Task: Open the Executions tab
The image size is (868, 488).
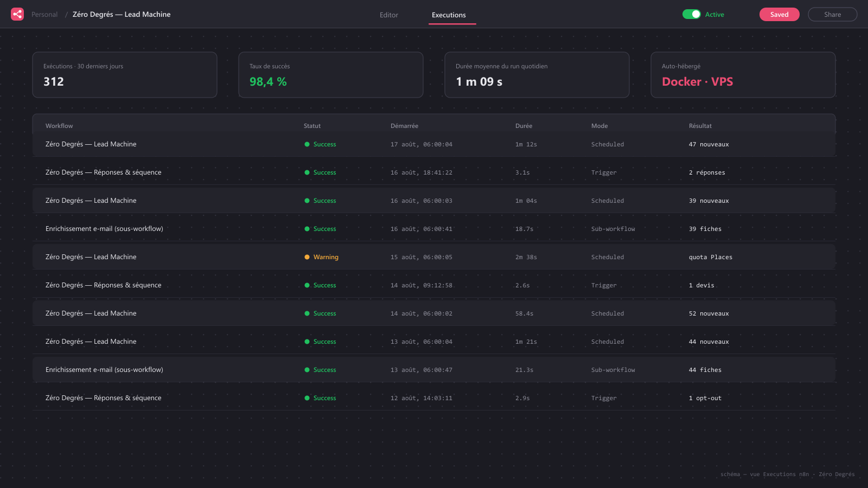Action: point(449,15)
